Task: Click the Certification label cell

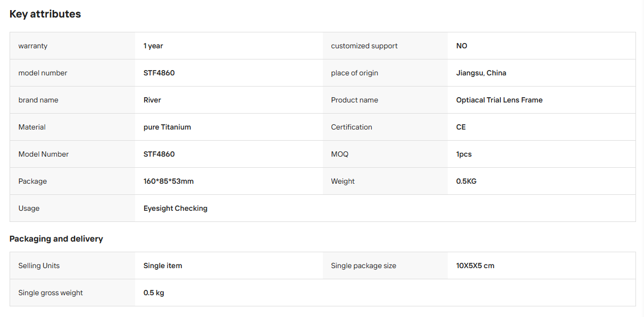Action: (x=385, y=127)
